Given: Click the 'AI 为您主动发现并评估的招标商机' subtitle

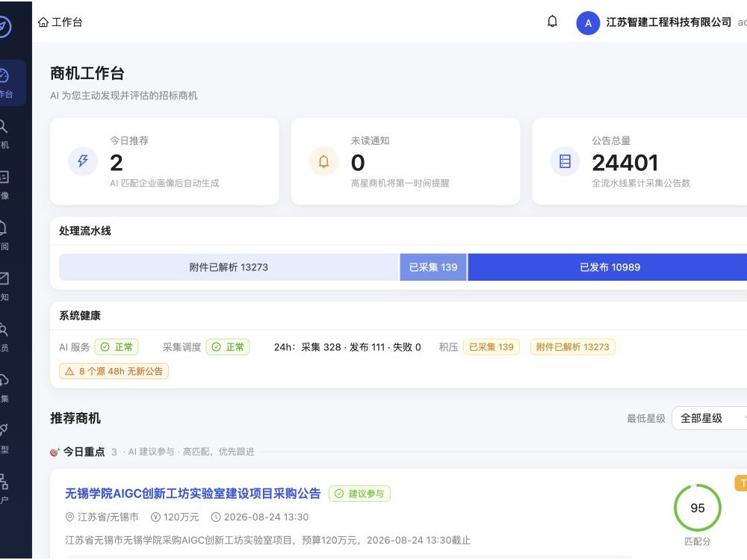Looking at the screenshot, I should click(123, 96).
